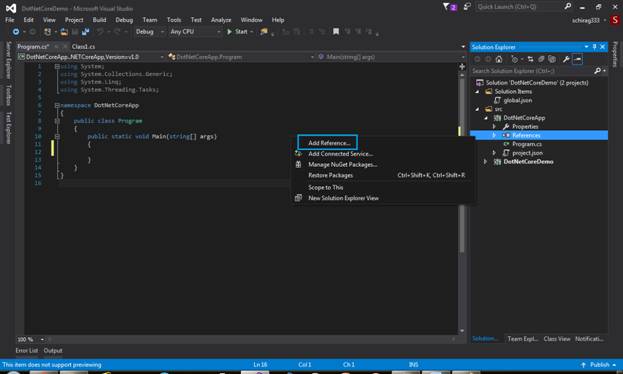Collapse the namespace DotNetCoreApp code region

pos(57,105)
